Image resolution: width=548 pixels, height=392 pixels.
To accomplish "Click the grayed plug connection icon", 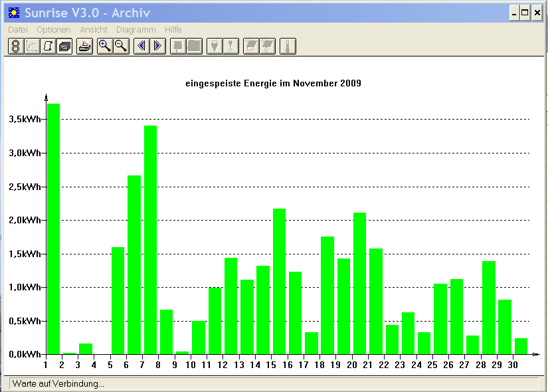I will tap(215, 46).
